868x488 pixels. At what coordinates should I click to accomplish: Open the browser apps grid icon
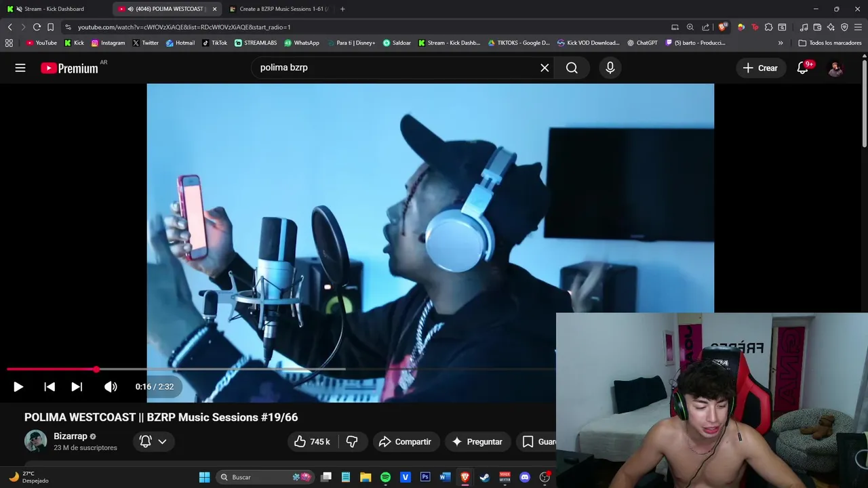9,43
